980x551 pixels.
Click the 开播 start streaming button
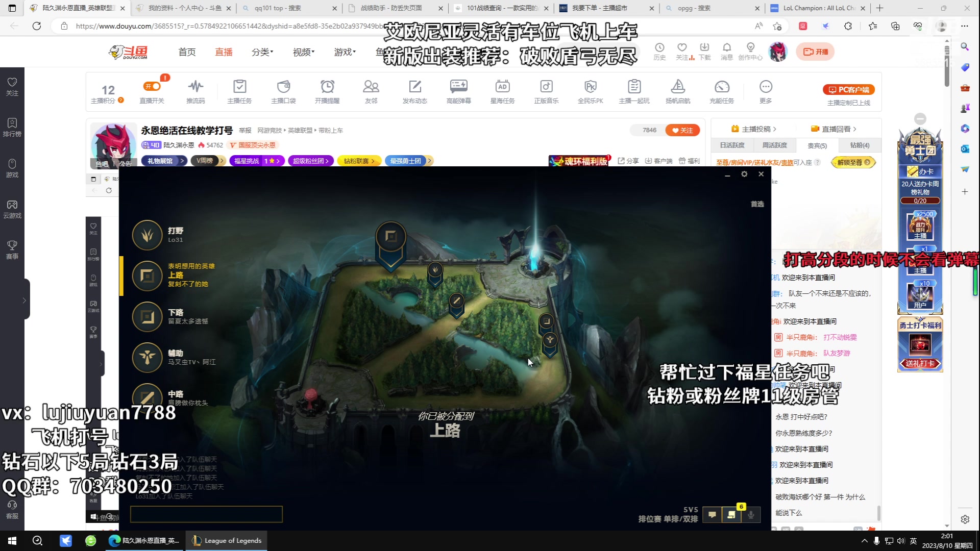coord(815,52)
